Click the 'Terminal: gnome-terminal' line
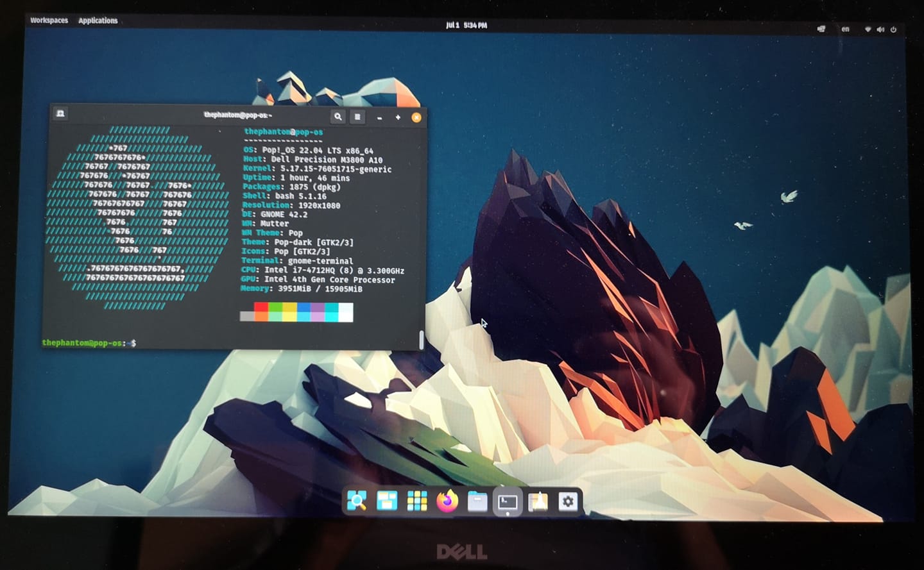Viewport: 924px width, 570px height. (297, 261)
